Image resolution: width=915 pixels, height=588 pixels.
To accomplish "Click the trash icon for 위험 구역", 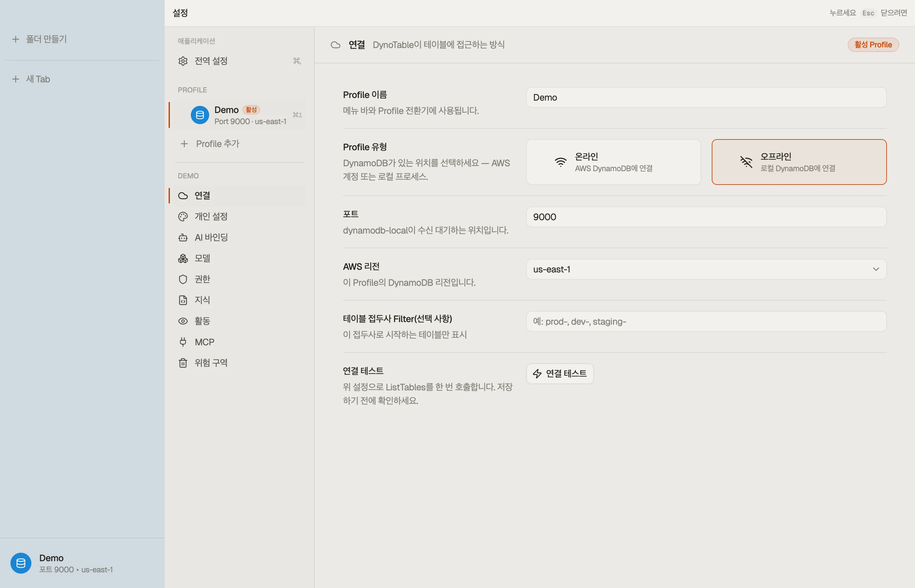I will click(x=183, y=363).
